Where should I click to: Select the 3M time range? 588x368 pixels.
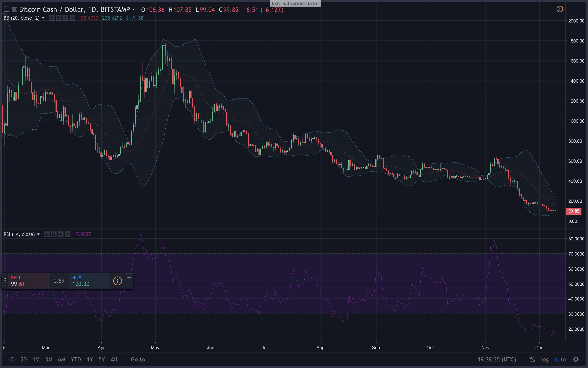click(x=49, y=359)
